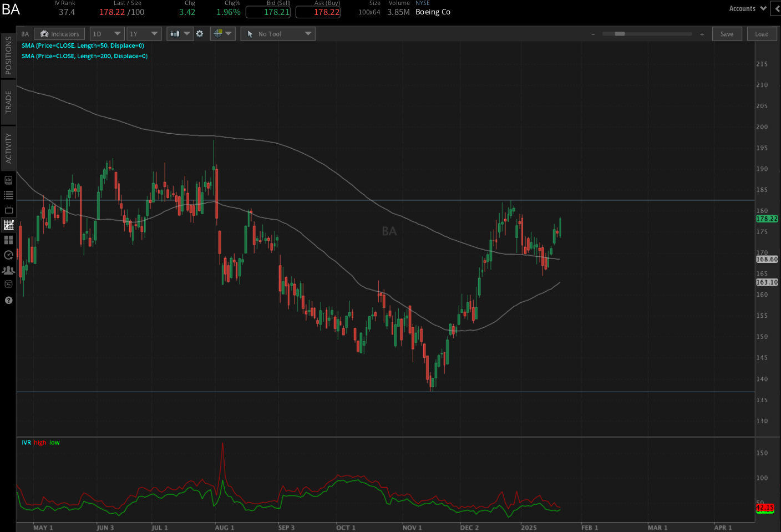Open the No Tool drawing tool dropdown
Screen dimensions: 781x532
(278, 34)
